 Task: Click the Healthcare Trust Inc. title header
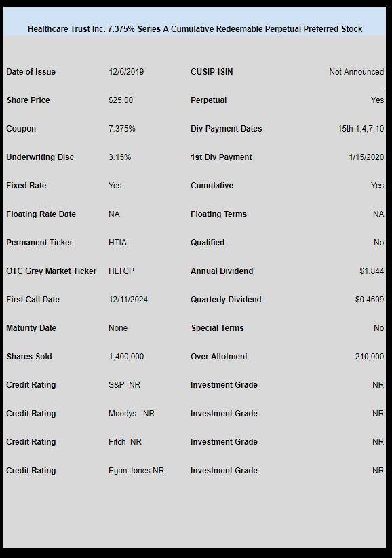coord(195,29)
